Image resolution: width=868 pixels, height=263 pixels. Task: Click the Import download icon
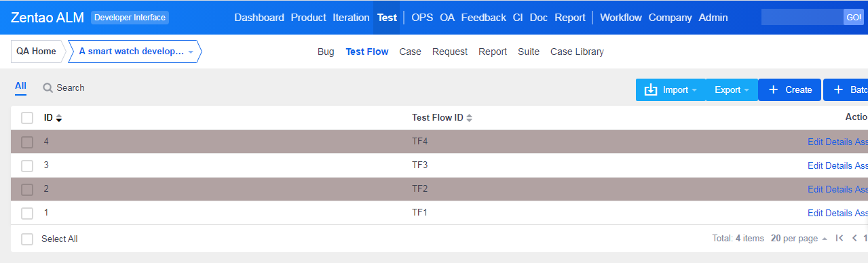(x=651, y=90)
